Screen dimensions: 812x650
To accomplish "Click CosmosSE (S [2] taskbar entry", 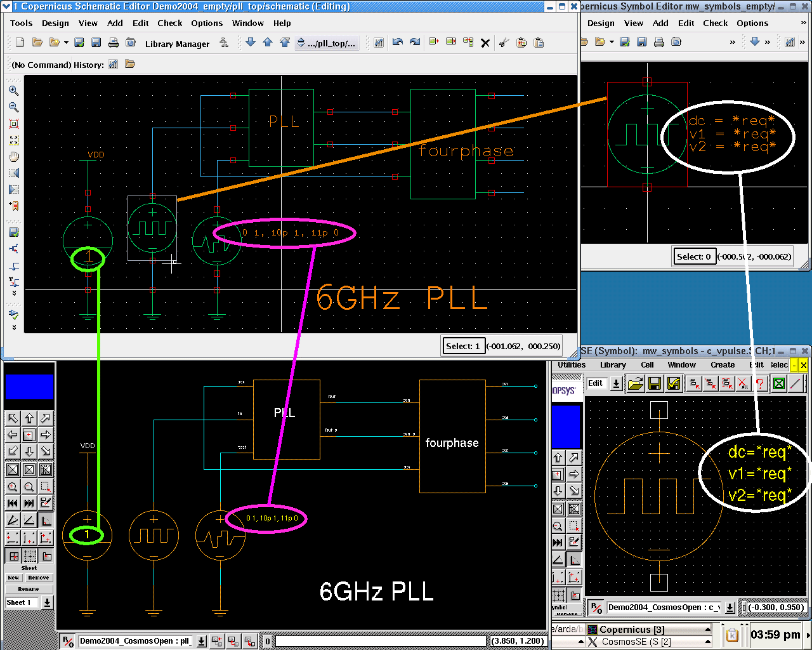I will click(647, 642).
